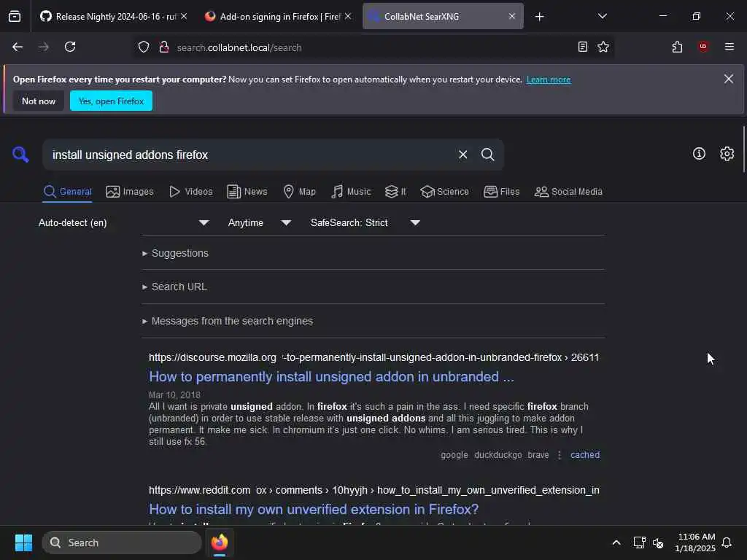747x560 pixels.
Task: Open the notifications bell icon
Action: point(727,542)
